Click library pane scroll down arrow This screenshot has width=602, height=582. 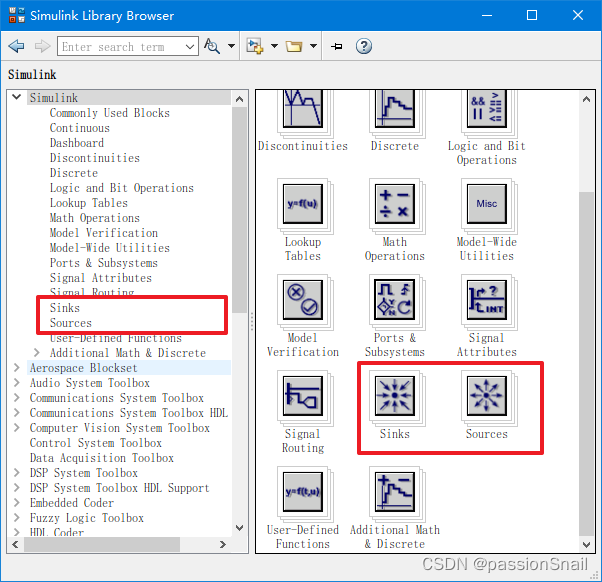tap(586, 544)
